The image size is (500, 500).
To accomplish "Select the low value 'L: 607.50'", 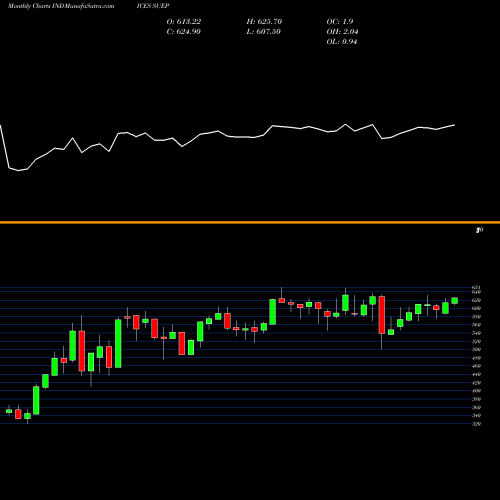I will coord(264,32).
